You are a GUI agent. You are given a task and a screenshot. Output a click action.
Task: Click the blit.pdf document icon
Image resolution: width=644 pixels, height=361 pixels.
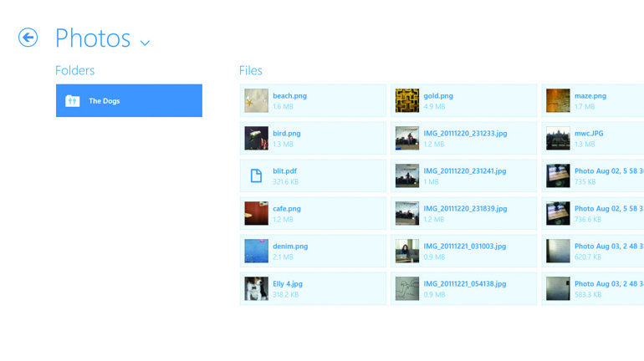256,175
